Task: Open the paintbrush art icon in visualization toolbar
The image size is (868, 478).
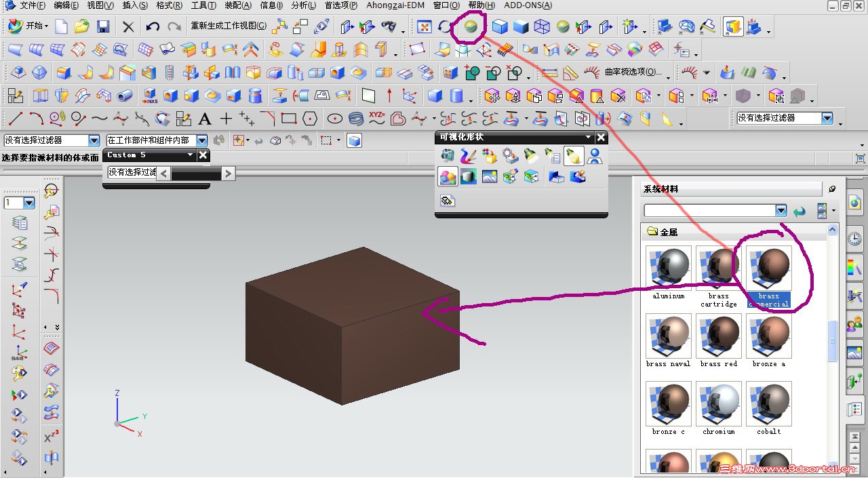Action: pyautogui.click(x=468, y=157)
